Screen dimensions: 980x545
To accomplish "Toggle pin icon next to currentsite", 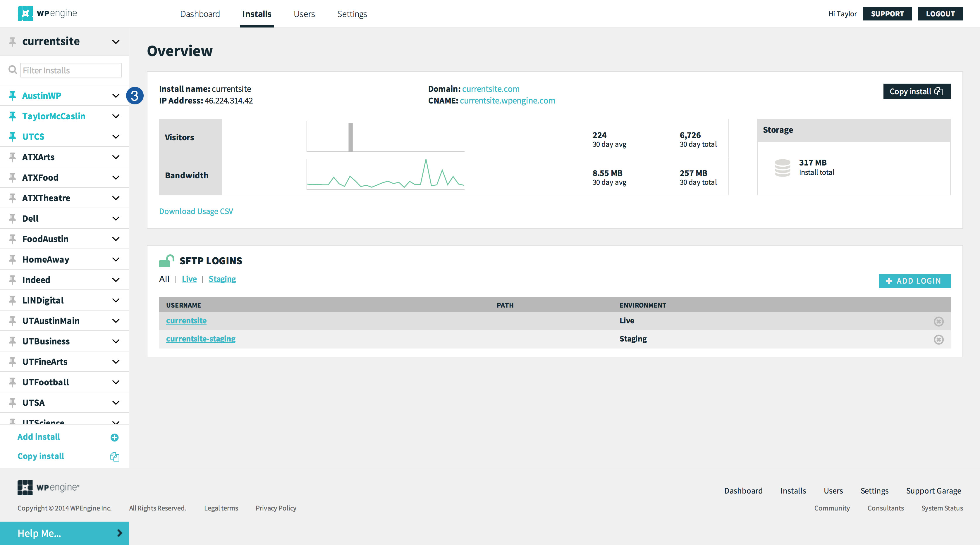I will (x=13, y=42).
